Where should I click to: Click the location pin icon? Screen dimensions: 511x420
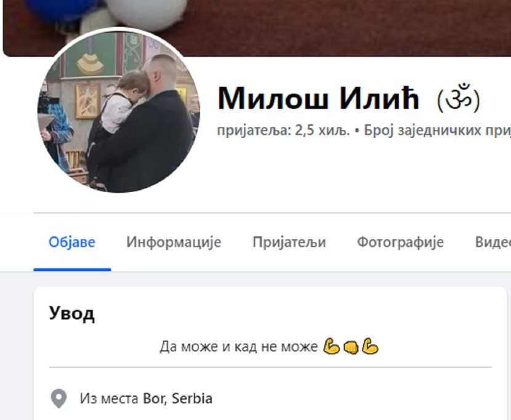point(58,398)
